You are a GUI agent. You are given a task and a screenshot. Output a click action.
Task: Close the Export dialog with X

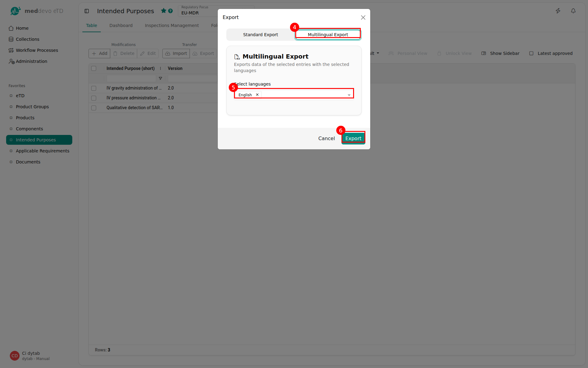click(363, 17)
